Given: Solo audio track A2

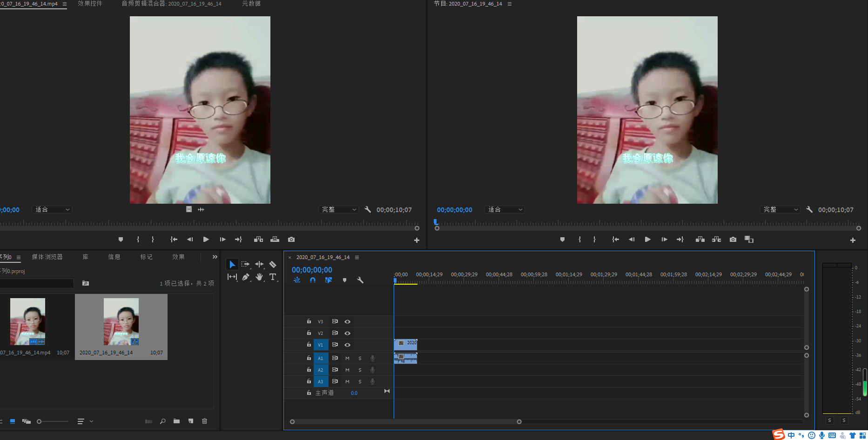Looking at the screenshot, I should tap(360, 370).
